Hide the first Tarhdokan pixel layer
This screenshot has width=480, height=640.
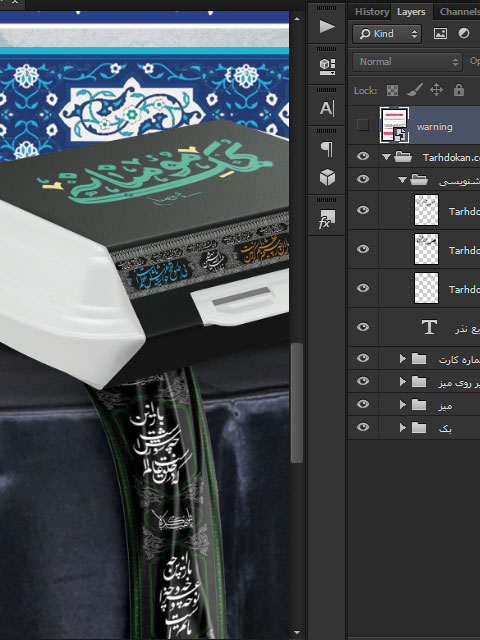coord(363,210)
